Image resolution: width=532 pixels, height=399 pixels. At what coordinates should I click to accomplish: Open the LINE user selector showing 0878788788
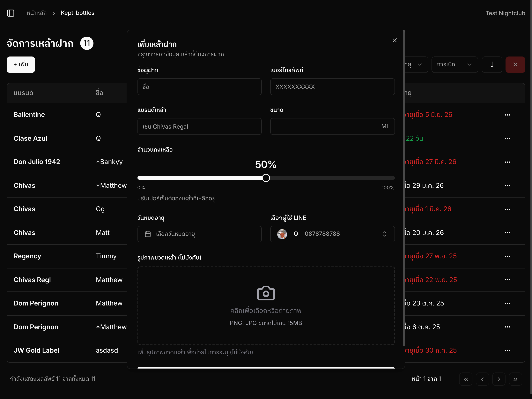332,234
